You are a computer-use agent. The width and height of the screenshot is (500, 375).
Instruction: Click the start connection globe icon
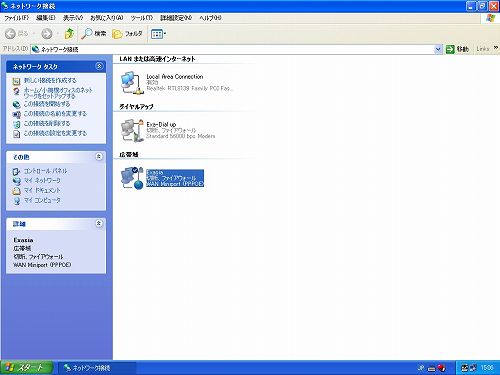tap(16, 105)
